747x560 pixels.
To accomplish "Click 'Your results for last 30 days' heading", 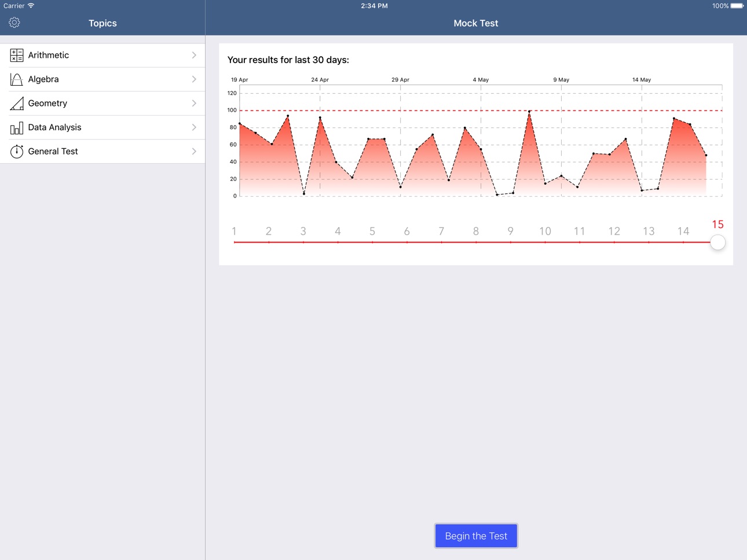I will coord(288,60).
